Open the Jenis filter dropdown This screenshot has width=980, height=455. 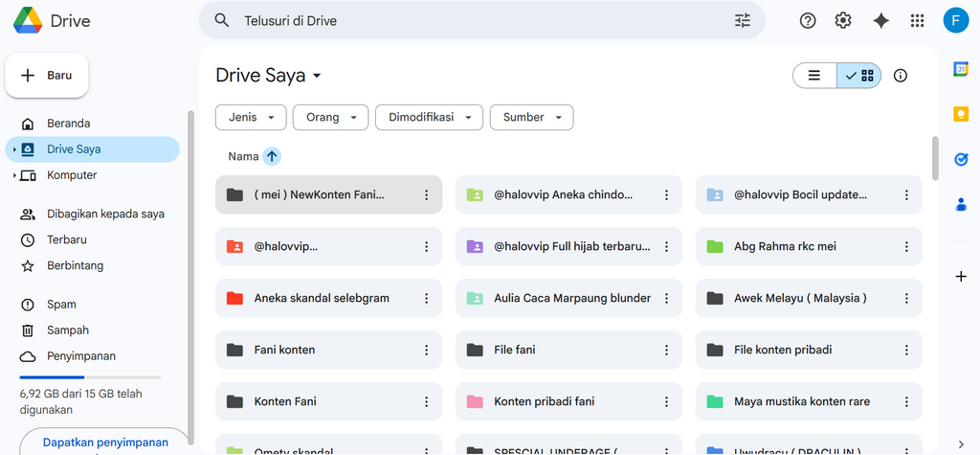[251, 117]
